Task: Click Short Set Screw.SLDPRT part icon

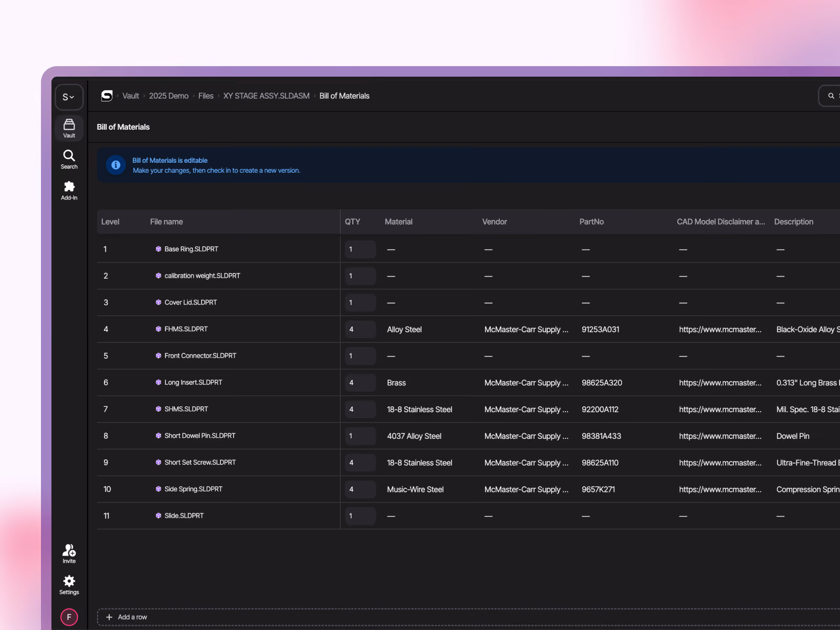Action: pyautogui.click(x=159, y=463)
